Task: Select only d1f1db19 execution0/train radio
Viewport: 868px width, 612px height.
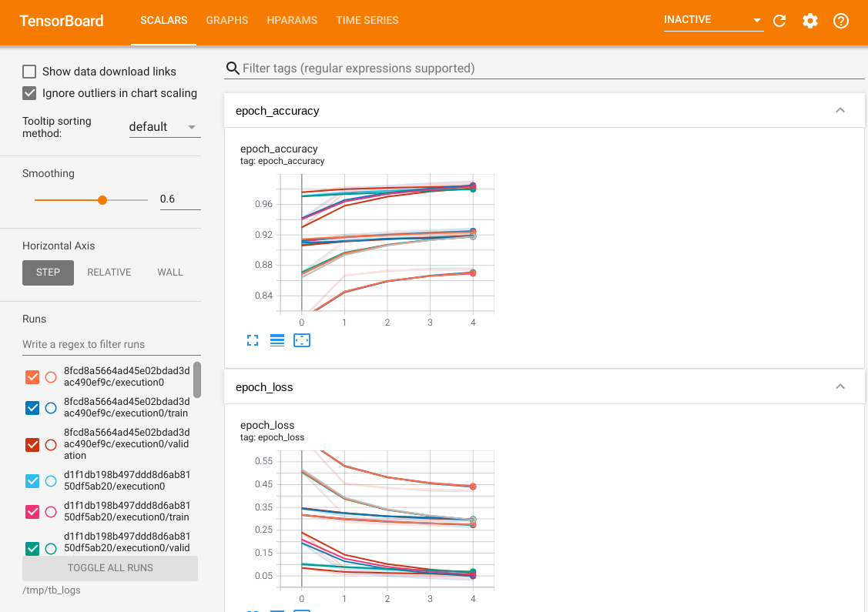Action: tap(51, 512)
